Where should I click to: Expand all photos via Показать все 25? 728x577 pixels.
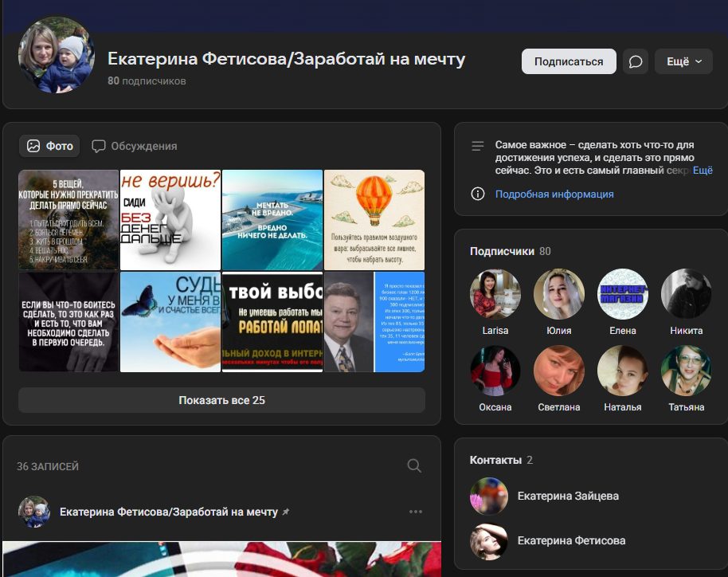[x=221, y=399]
